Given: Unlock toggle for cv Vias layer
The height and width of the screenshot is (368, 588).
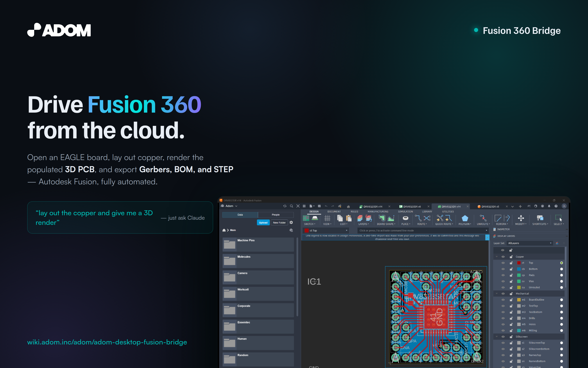Looking at the screenshot, I should click(511, 281).
